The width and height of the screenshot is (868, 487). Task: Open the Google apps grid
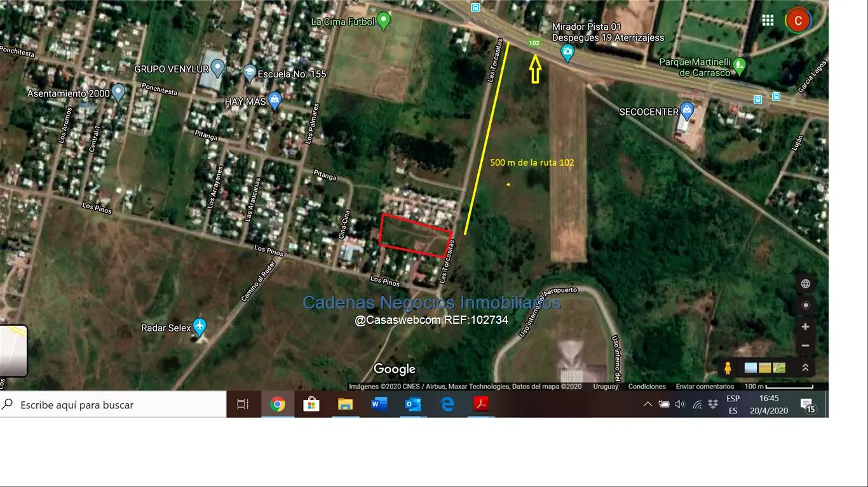pyautogui.click(x=768, y=20)
